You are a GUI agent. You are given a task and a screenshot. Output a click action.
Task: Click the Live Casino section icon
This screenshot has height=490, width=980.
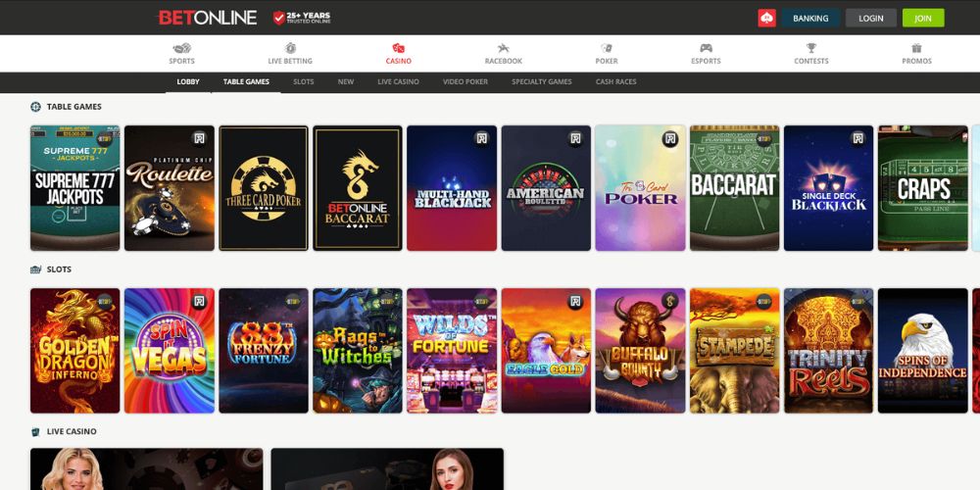(35, 431)
